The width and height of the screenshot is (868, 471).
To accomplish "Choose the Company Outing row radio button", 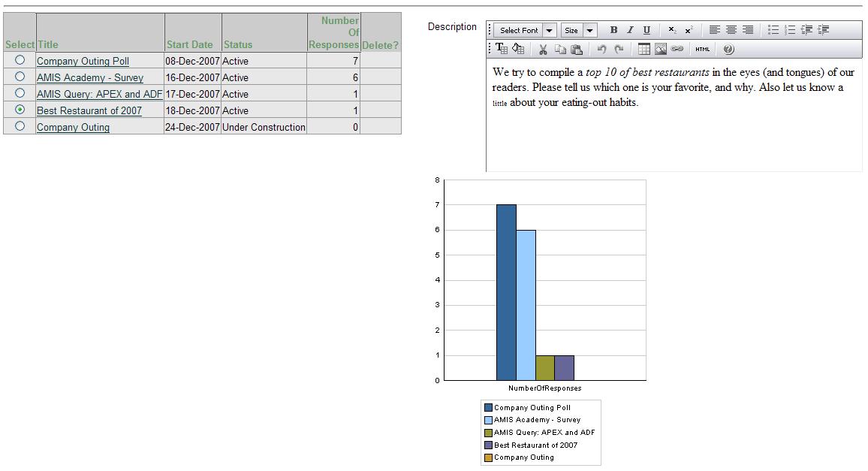I will [x=20, y=126].
